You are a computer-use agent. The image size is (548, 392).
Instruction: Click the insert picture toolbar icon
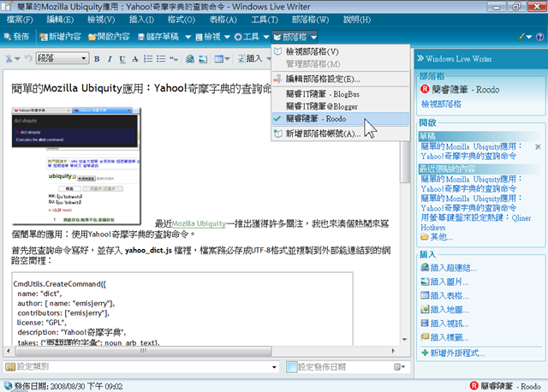[203, 59]
